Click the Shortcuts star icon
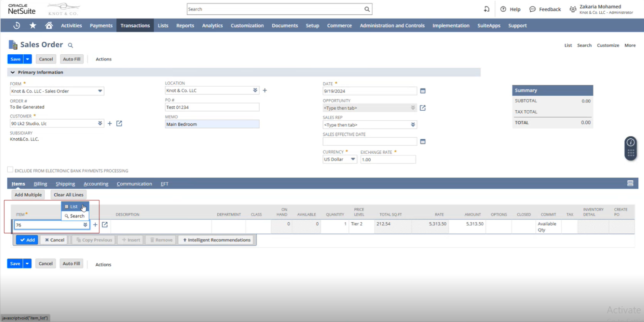 pos(33,25)
